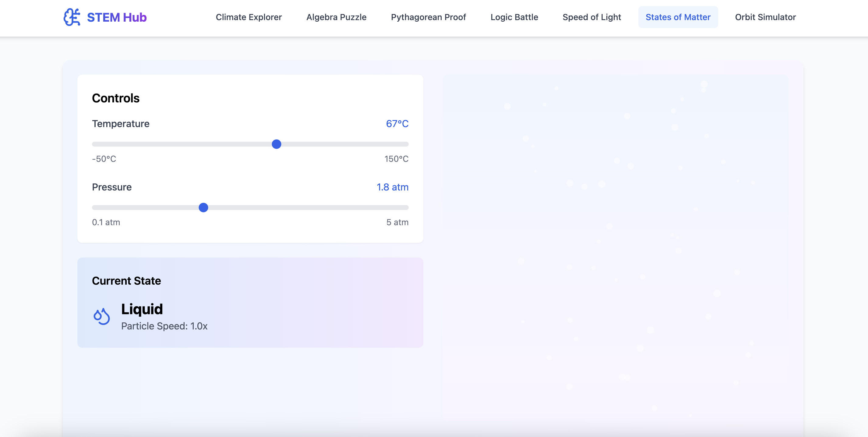The image size is (868, 437).
Task: Open the Climate Explorer tab
Action: coord(249,17)
